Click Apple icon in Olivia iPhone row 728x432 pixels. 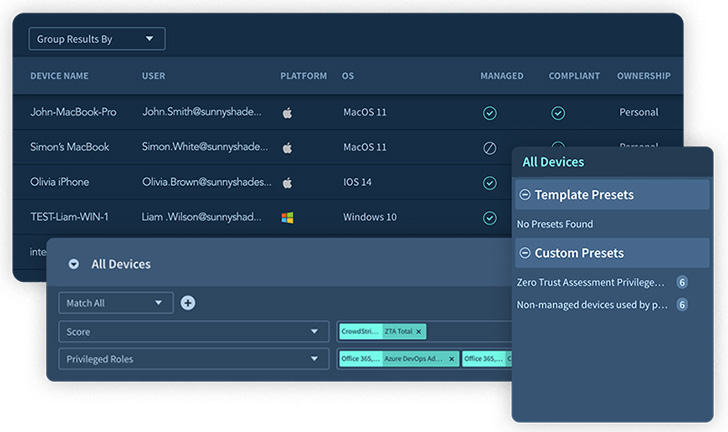tap(287, 183)
